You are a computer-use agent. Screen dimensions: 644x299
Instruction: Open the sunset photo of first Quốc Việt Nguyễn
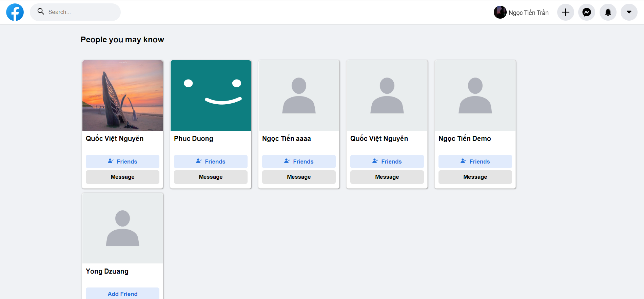(x=123, y=95)
